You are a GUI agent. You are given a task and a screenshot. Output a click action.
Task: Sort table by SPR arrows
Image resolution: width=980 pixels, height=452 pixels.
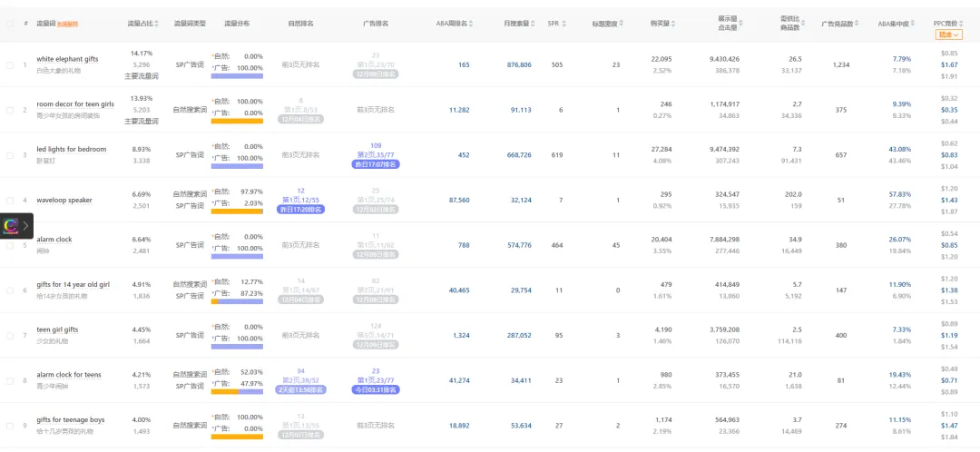click(563, 23)
